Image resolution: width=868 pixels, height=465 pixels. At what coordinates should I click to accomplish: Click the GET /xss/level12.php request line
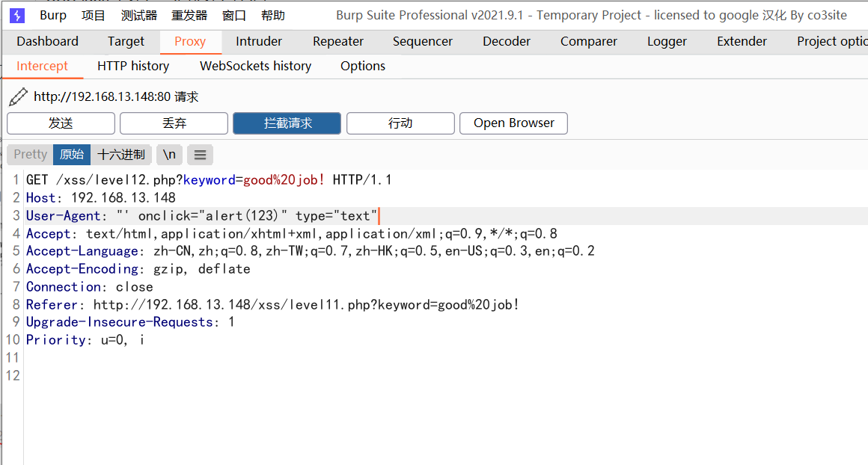(x=209, y=180)
